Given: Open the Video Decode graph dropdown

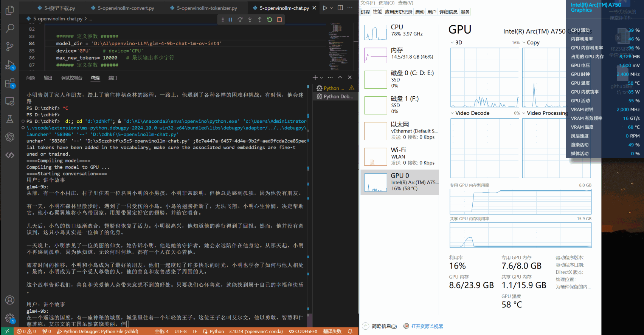Looking at the screenshot, I should [x=452, y=113].
